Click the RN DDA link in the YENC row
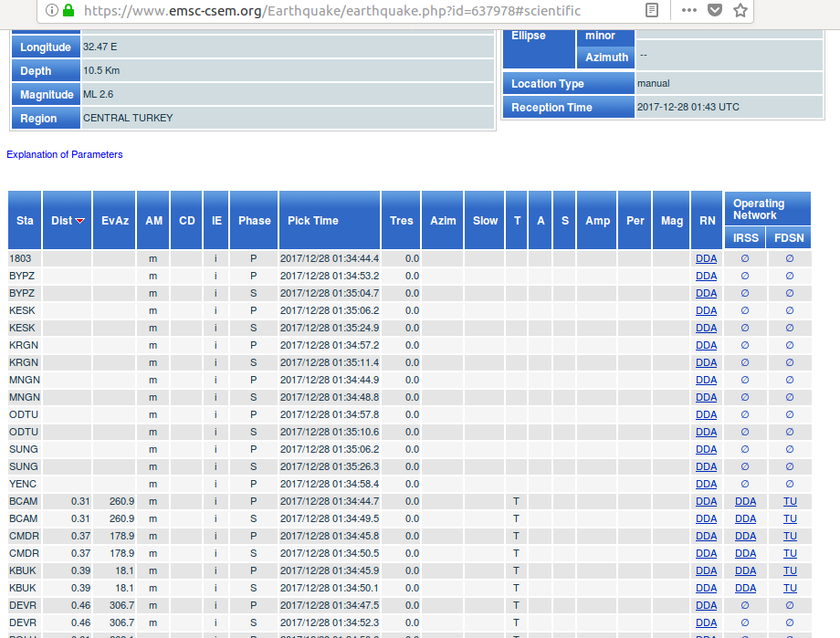This screenshot has height=638, width=840. [706, 484]
